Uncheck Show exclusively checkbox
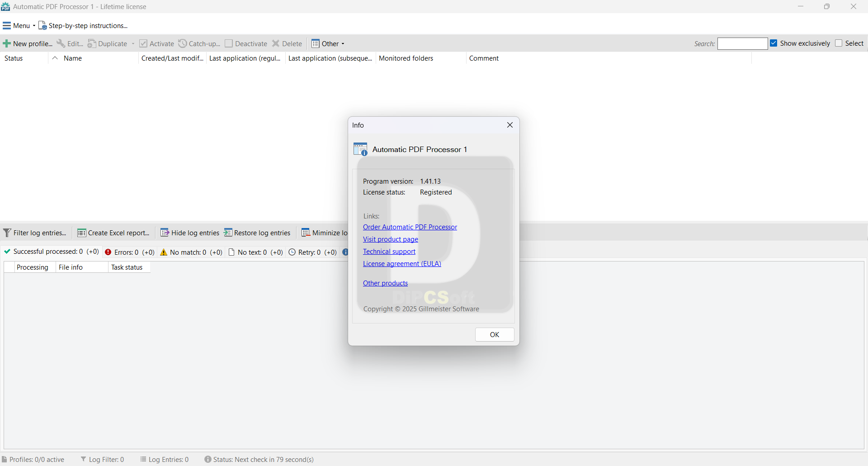The height and width of the screenshot is (466, 868). (774, 43)
